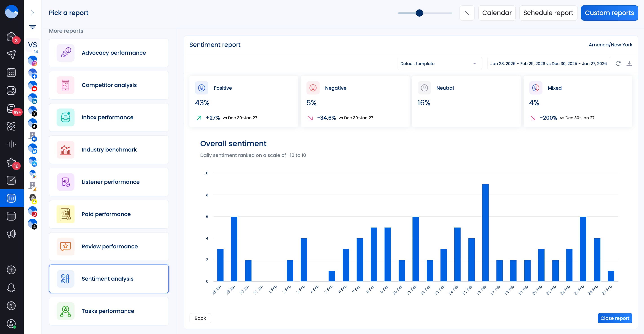Open the Industry benchmark report
Screen dimensions: 644x334
(x=109, y=150)
